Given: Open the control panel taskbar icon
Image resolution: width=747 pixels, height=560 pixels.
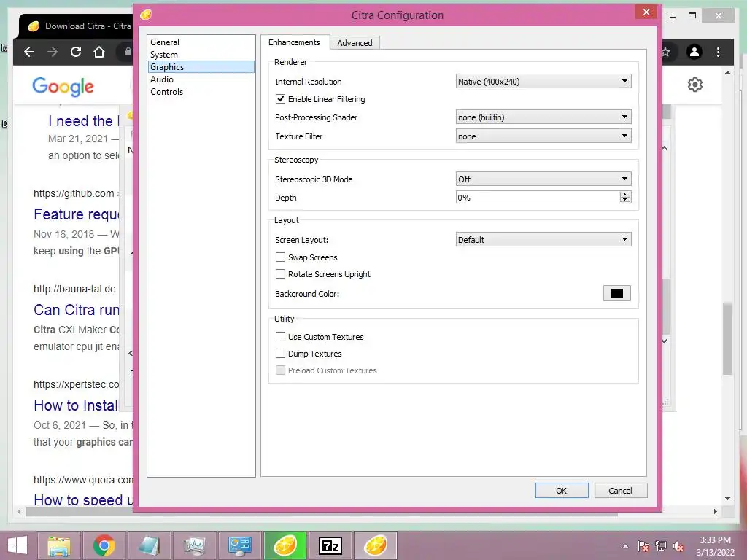Looking at the screenshot, I should (x=239, y=545).
